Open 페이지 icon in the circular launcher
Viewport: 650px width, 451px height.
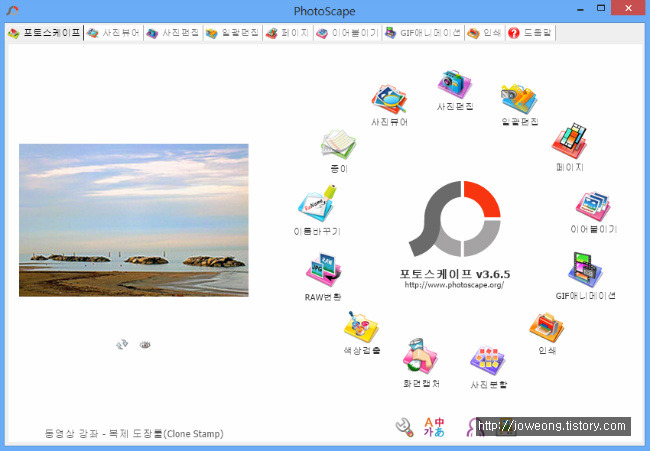click(x=569, y=141)
